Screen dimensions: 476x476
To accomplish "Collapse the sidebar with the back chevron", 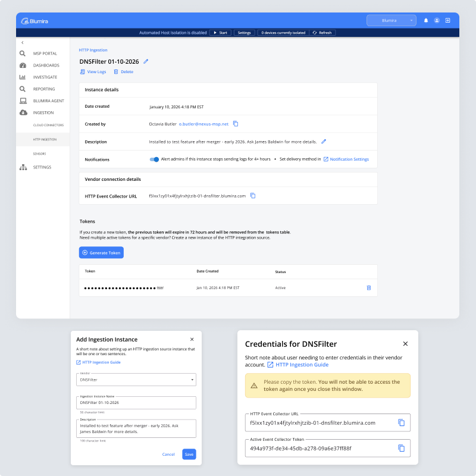I will pyautogui.click(x=23, y=42).
